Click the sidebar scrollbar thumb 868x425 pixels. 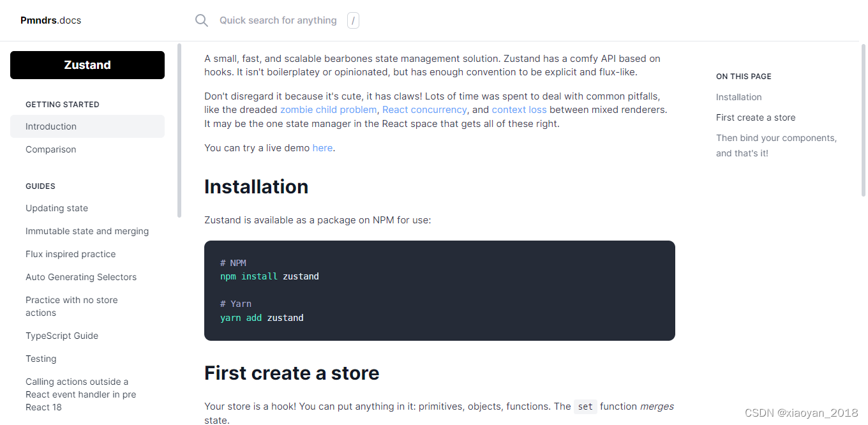coord(179,130)
